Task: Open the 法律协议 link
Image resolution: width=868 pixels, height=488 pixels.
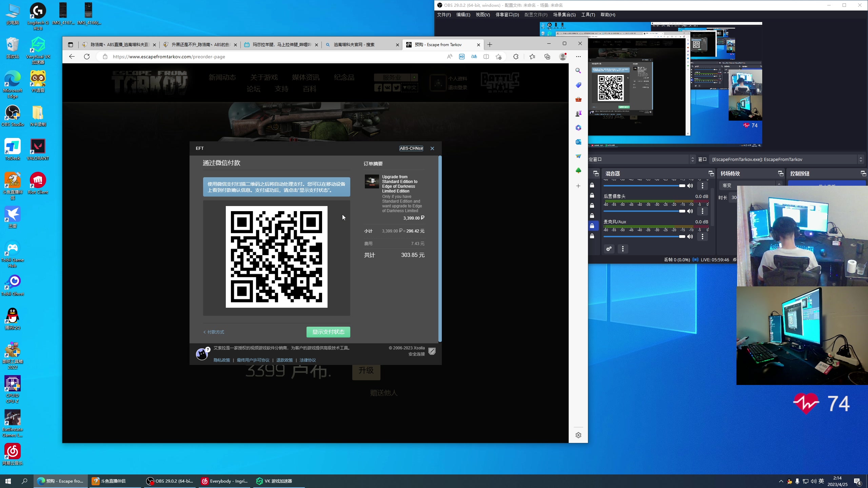Action: [308, 360]
